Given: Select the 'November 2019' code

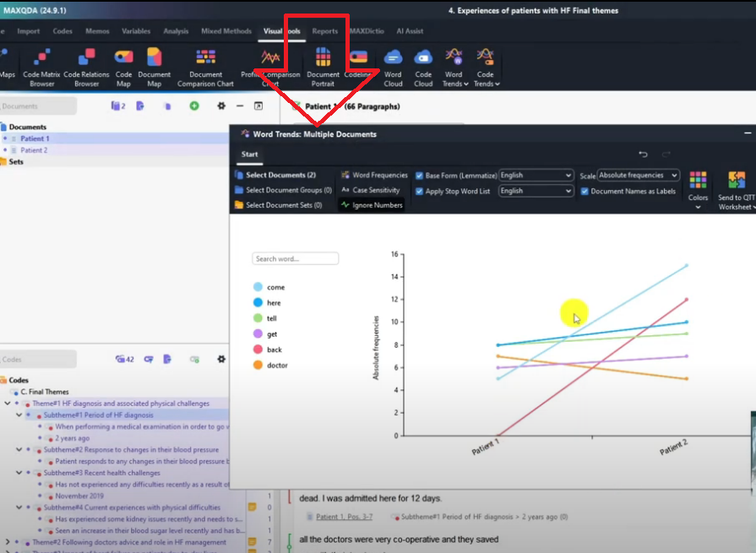Looking at the screenshot, I should pos(79,496).
